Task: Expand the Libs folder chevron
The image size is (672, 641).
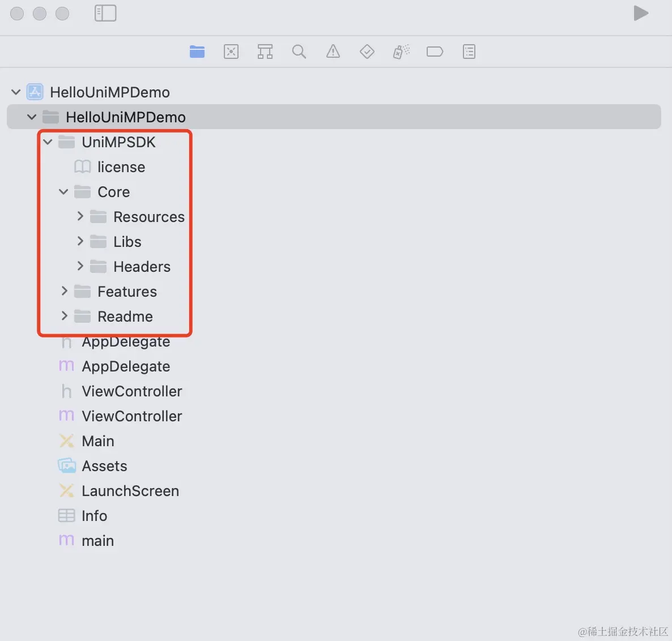Action: tap(80, 241)
